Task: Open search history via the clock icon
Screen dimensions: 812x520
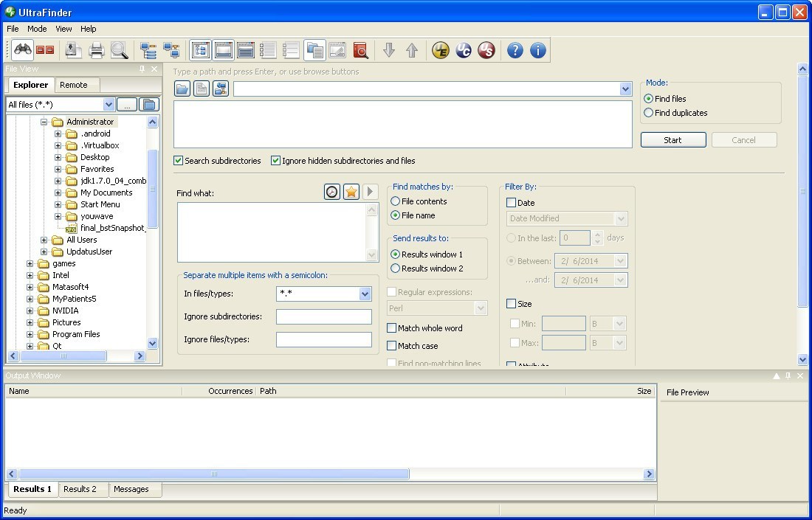Action: [x=331, y=191]
